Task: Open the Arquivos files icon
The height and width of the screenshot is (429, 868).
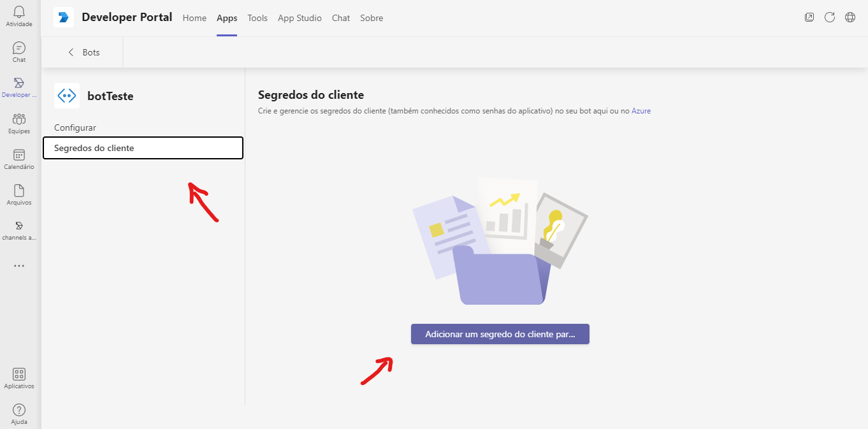Action: point(19,191)
